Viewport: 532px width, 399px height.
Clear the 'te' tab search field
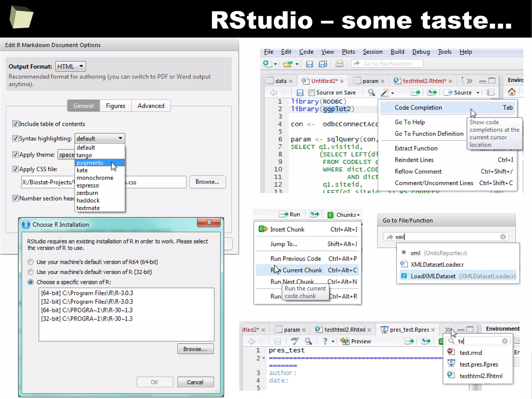coord(505,341)
